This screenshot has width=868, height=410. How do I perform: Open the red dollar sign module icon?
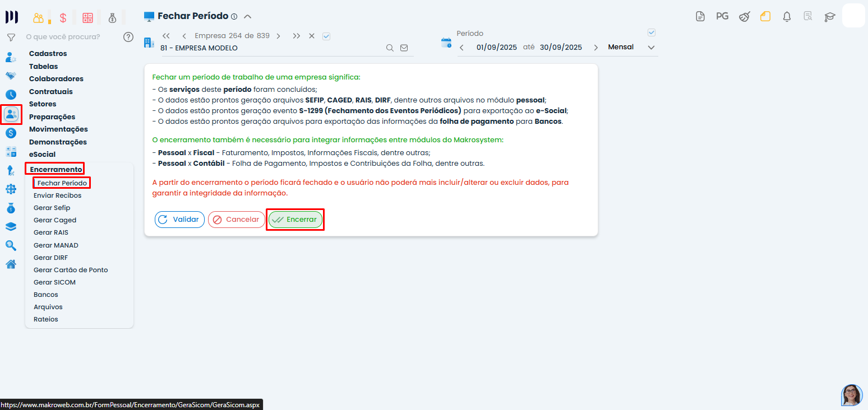tap(63, 18)
